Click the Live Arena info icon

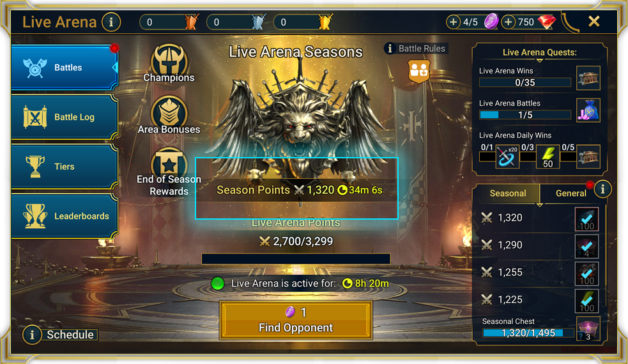click(x=111, y=22)
